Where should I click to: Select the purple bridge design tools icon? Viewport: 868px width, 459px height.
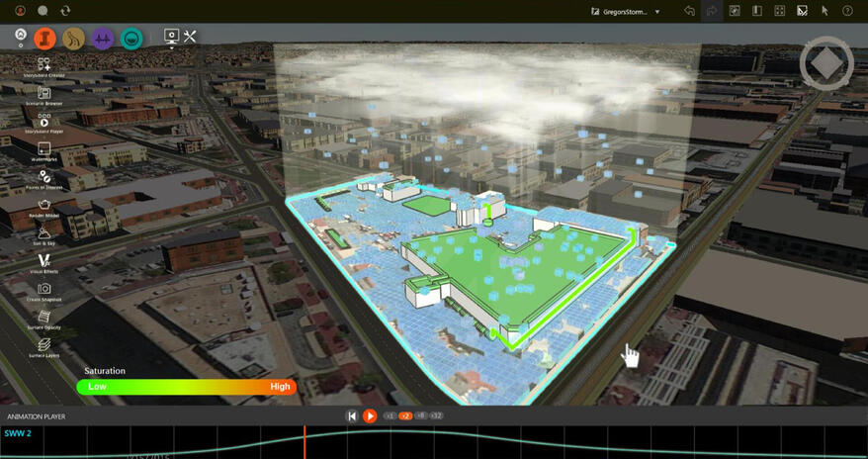102,39
